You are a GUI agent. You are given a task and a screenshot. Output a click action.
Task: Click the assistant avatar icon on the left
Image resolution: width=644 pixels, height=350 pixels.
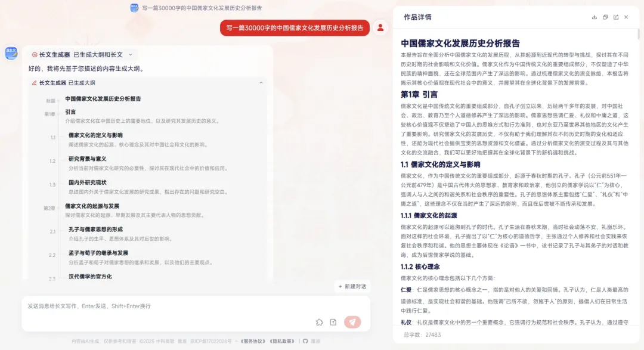(x=11, y=53)
